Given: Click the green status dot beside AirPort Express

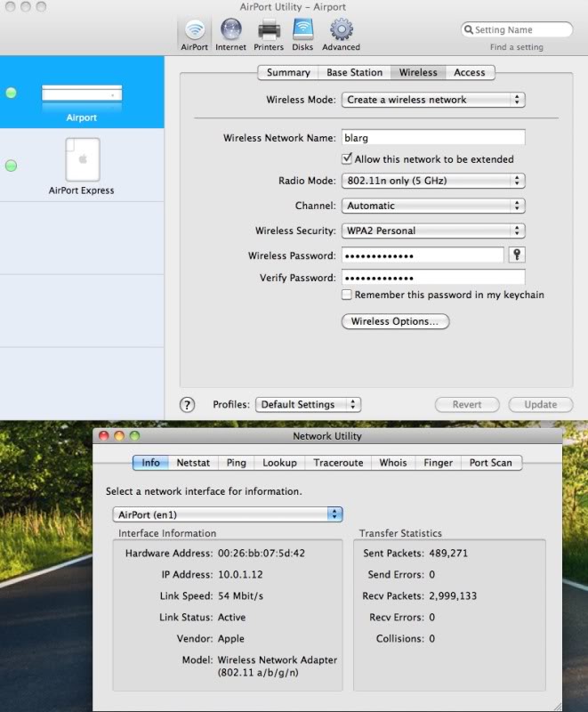Looking at the screenshot, I should [x=11, y=166].
